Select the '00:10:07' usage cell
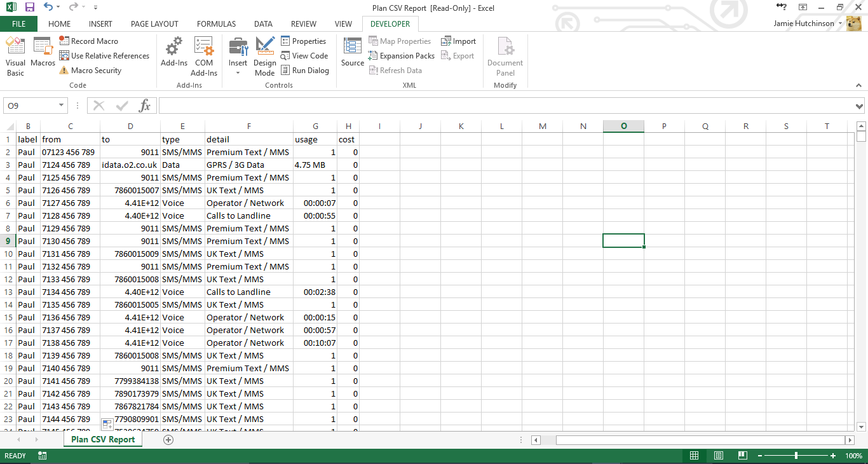Viewport: 868px width, 464px height. pos(315,343)
